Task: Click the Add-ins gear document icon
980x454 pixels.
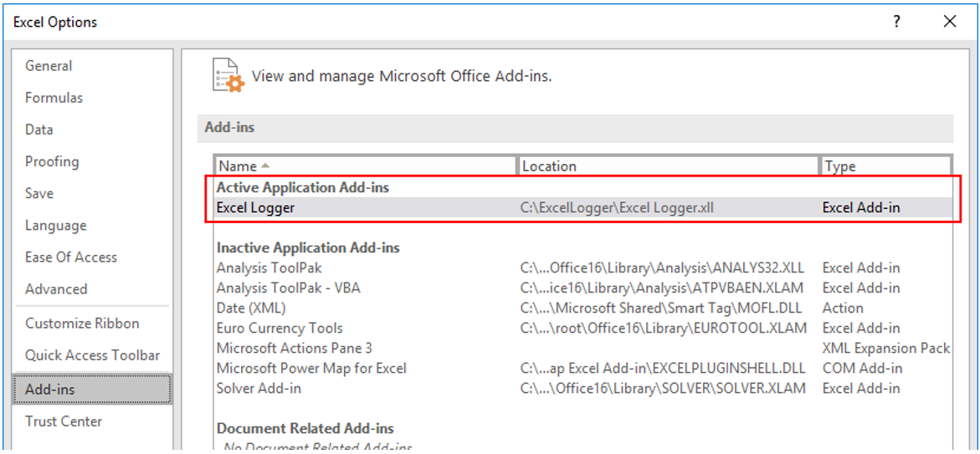Action: (x=228, y=76)
